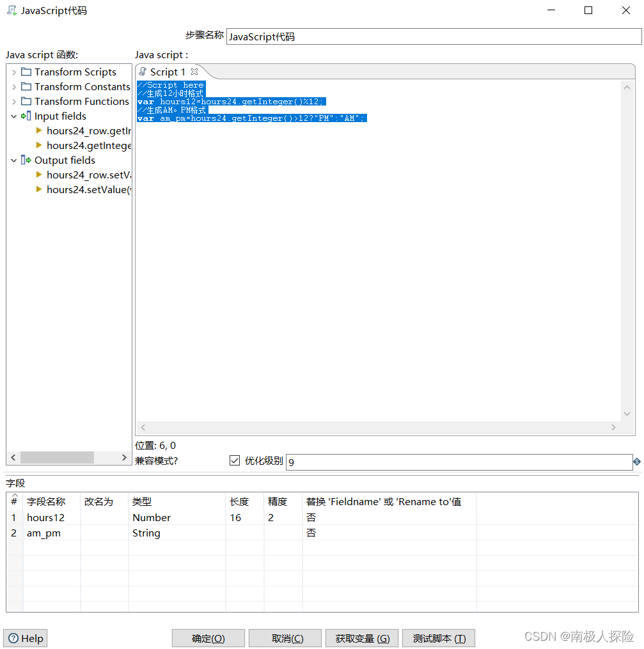Screen dimensions: 644x649
Task: Collapse the Output fields node
Action: (13, 160)
